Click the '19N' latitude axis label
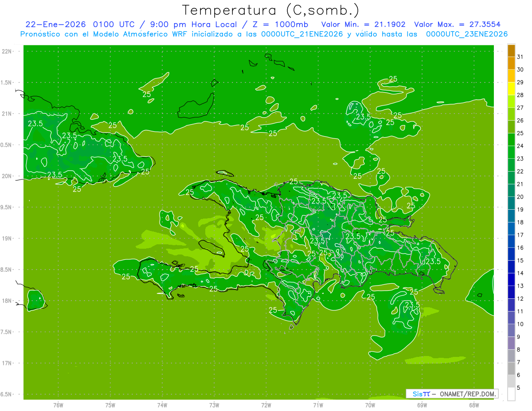 (6, 238)
